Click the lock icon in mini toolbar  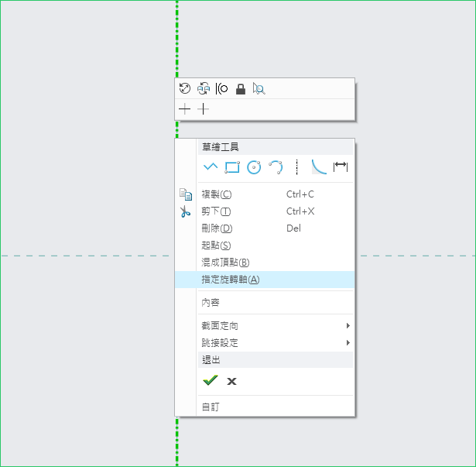[x=241, y=88]
